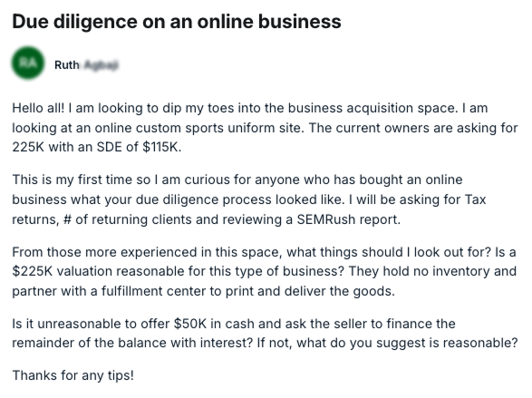Click the words 'Tax' before returns
The width and height of the screenshot is (532, 398).
point(475,199)
